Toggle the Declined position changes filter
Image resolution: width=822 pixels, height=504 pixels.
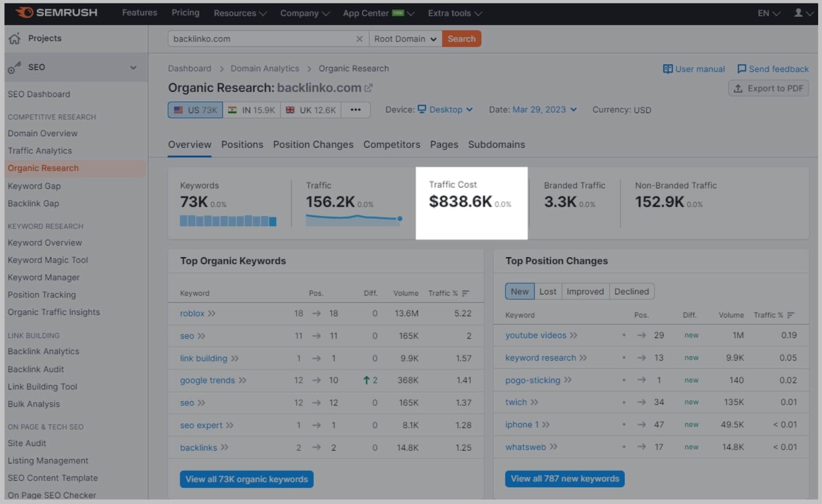(x=631, y=291)
